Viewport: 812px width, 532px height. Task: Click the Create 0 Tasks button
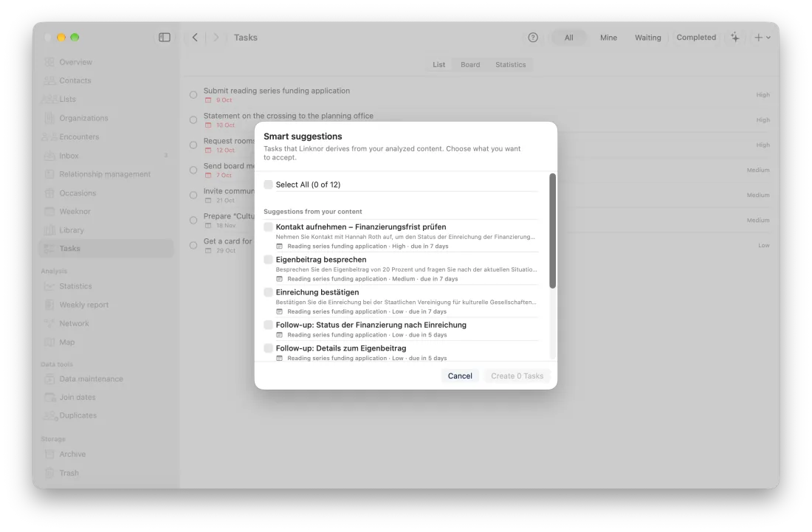point(517,376)
